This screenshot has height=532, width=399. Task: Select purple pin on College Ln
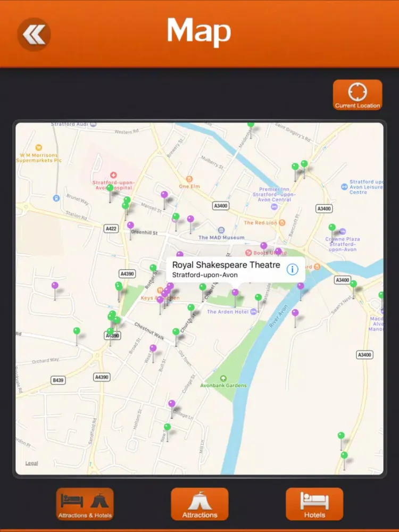172,403
